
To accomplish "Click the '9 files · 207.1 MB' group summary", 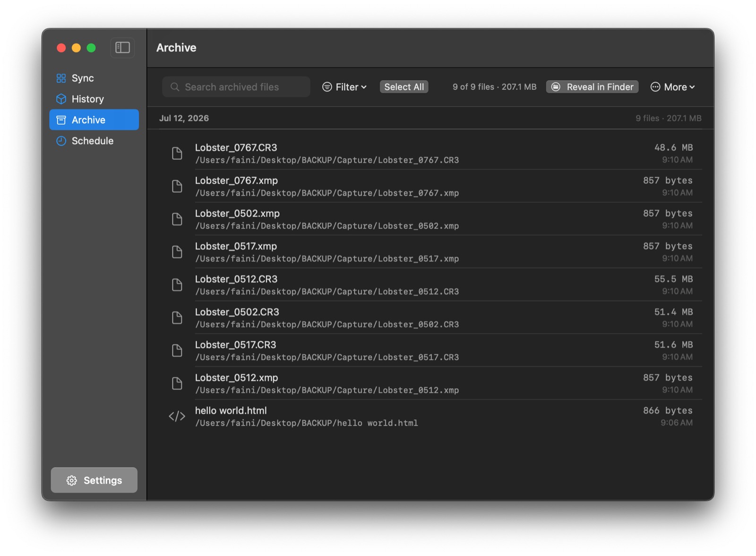I will coord(668,118).
